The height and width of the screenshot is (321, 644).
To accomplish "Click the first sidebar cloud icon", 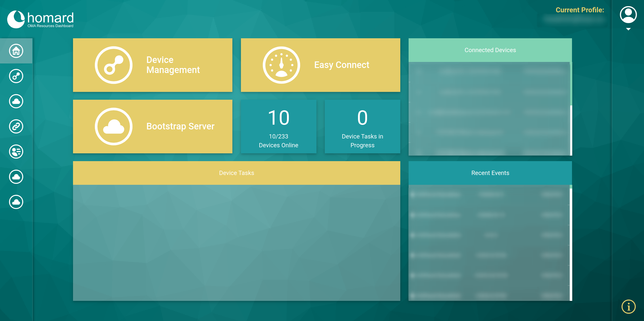I will [16, 101].
